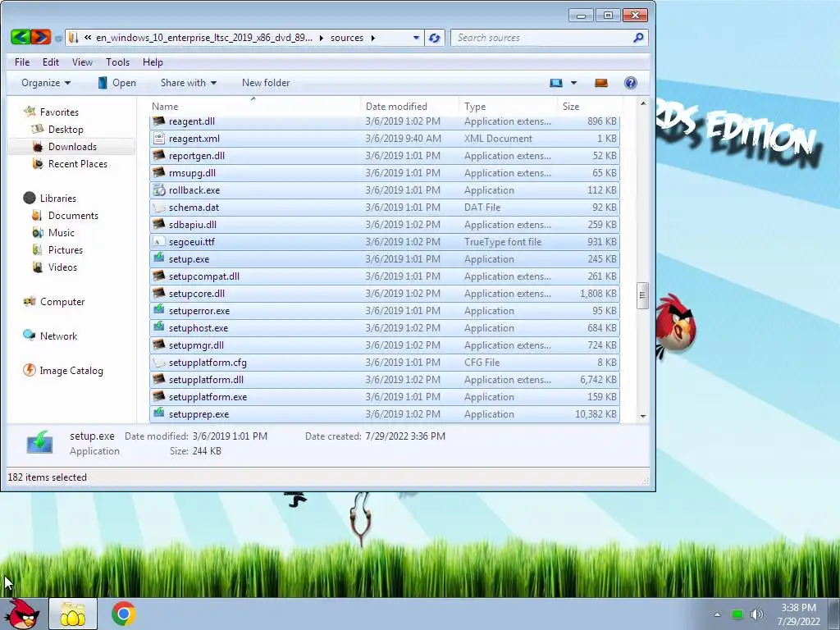This screenshot has width=840, height=630.
Task: Open the Edit menu
Action: [51, 62]
